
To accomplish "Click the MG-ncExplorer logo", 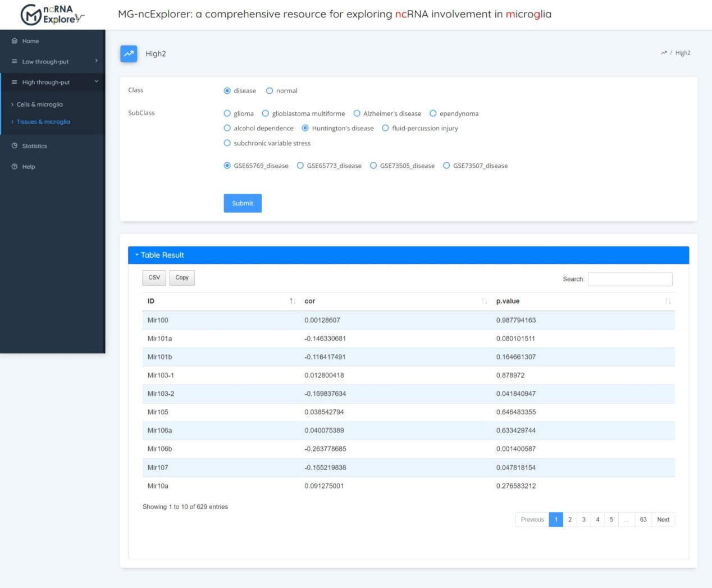I will click(52, 15).
